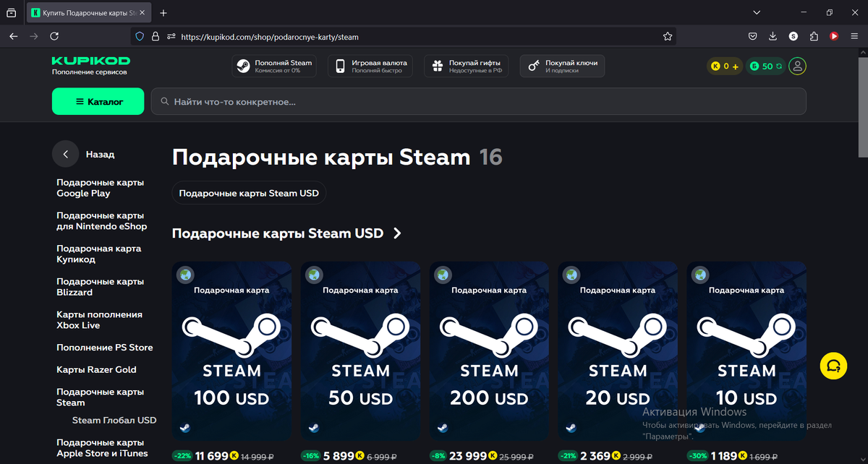This screenshot has height=464, width=868.
Task: Open the yellow support chat button
Action: click(x=833, y=366)
